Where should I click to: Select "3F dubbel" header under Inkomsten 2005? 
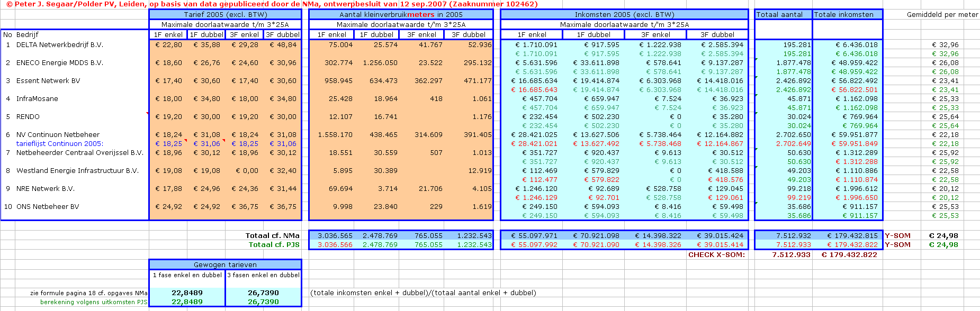(717, 34)
